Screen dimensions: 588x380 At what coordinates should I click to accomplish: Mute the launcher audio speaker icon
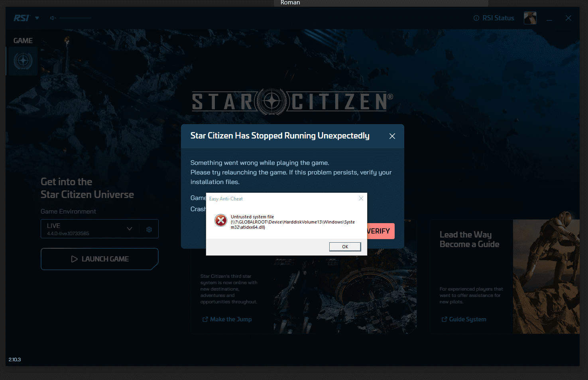[x=53, y=18]
